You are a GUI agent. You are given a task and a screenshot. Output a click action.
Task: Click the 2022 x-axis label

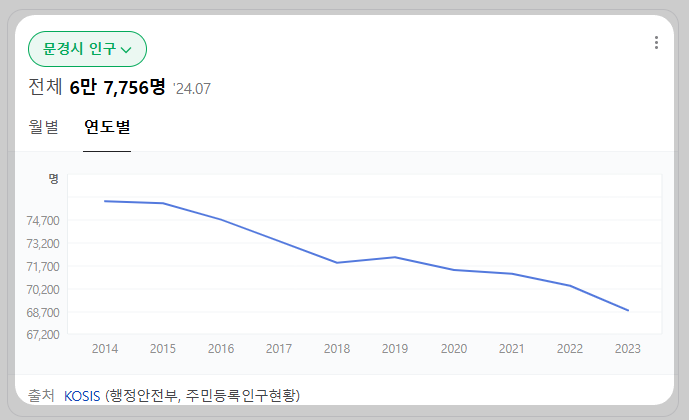[x=570, y=349]
